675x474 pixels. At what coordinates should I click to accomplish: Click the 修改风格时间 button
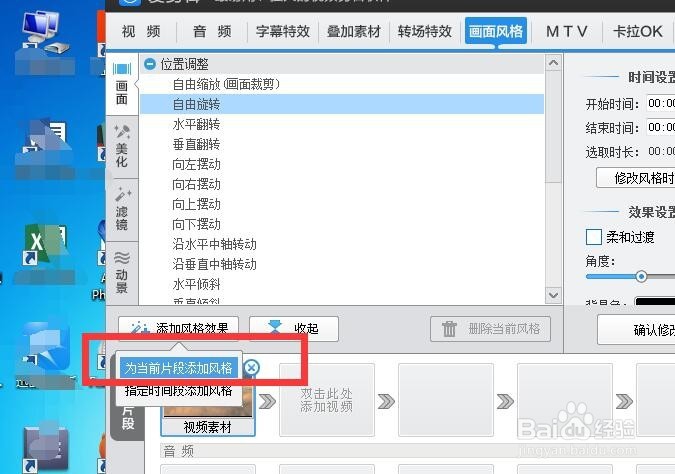636,178
